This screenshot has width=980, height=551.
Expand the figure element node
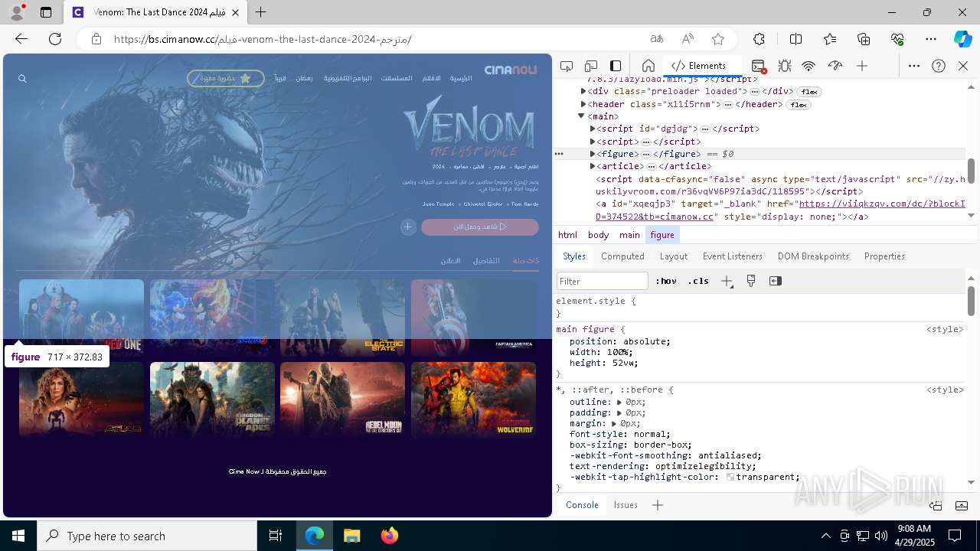[x=593, y=154]
